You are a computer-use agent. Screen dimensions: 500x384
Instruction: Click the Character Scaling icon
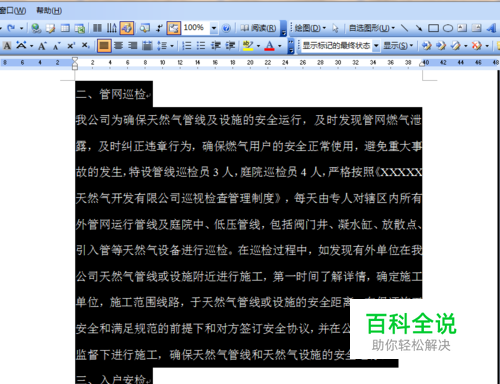(x=21, y=45)
